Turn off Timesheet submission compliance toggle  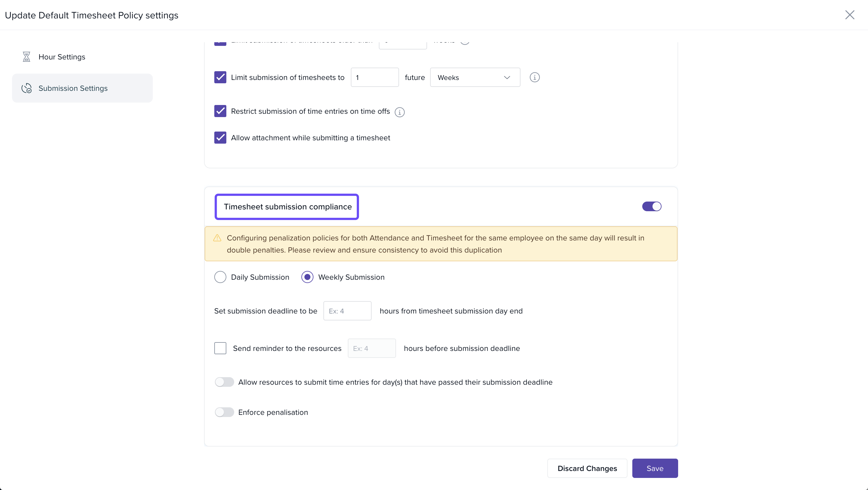pyautogui.click(x=651, y=206)
